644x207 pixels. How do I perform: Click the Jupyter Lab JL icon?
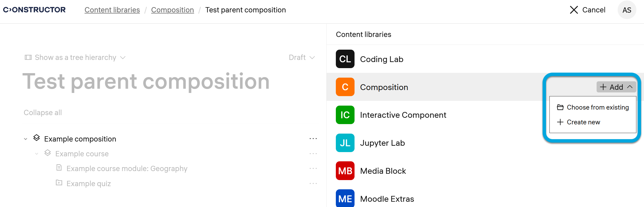(x=345, y=143)
